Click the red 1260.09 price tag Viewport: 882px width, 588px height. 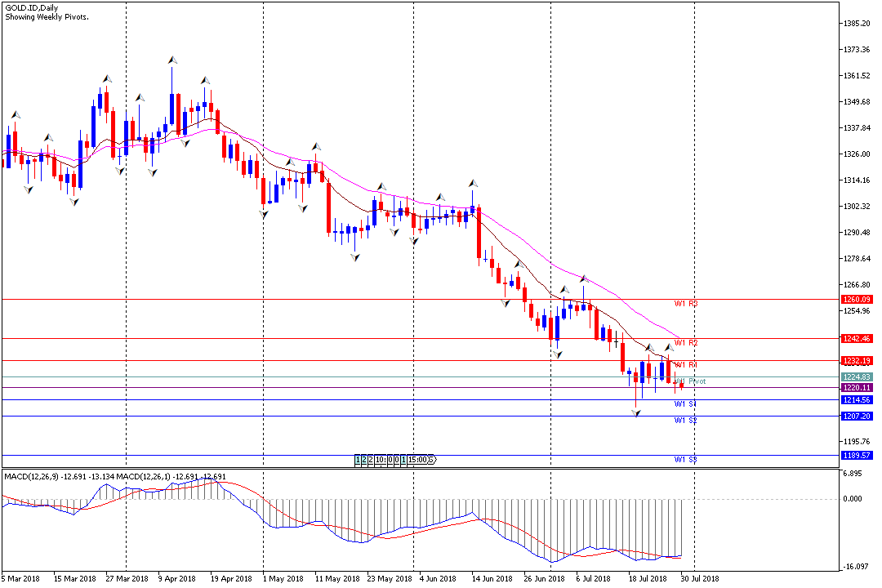857,300
